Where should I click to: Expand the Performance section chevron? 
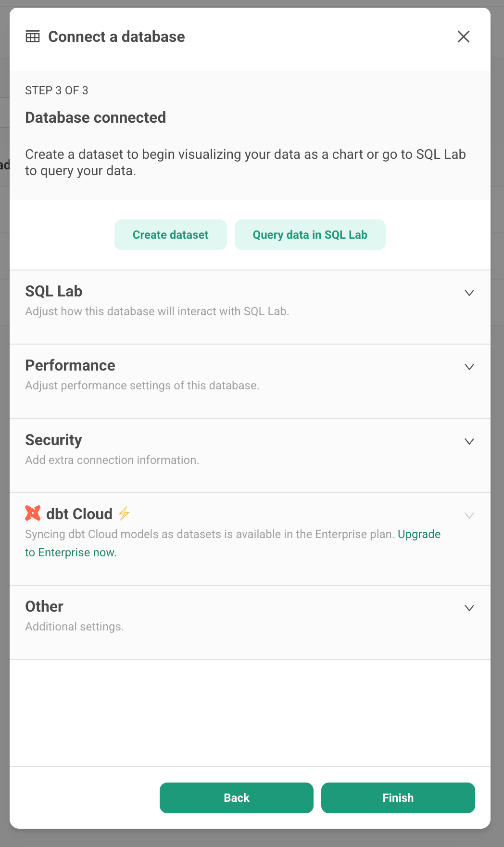coord(469,367)
